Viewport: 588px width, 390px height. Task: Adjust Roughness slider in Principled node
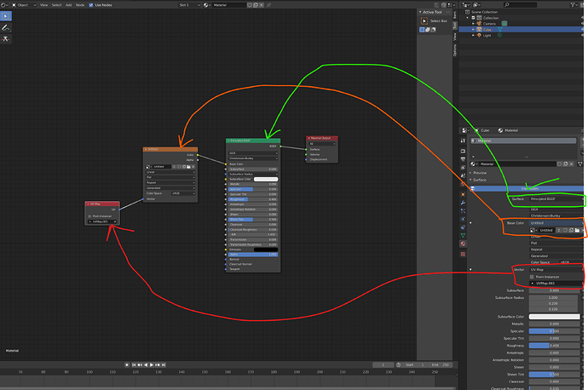click(x=253, y=199)
